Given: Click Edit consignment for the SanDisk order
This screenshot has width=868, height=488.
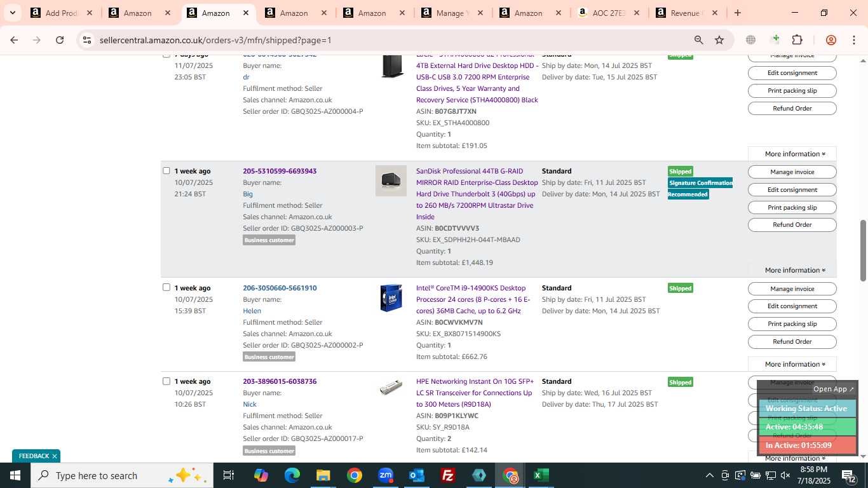Looking at the screenshot, I should point(792,189).
